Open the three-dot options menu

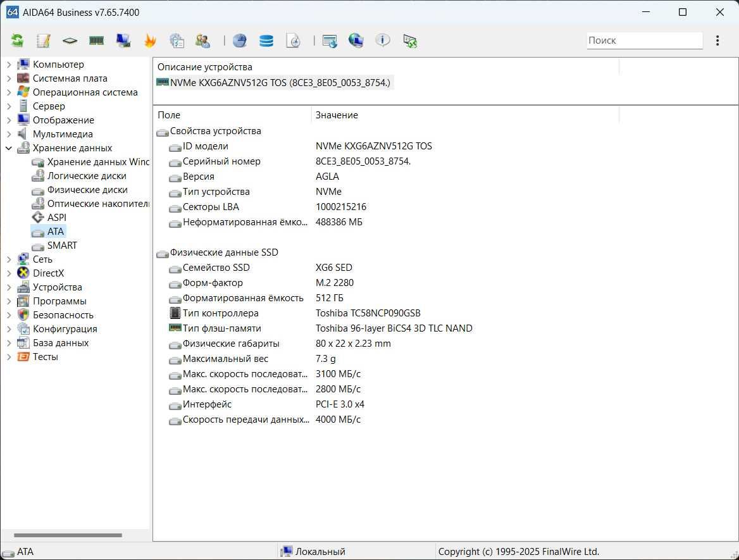click(717, 40)
